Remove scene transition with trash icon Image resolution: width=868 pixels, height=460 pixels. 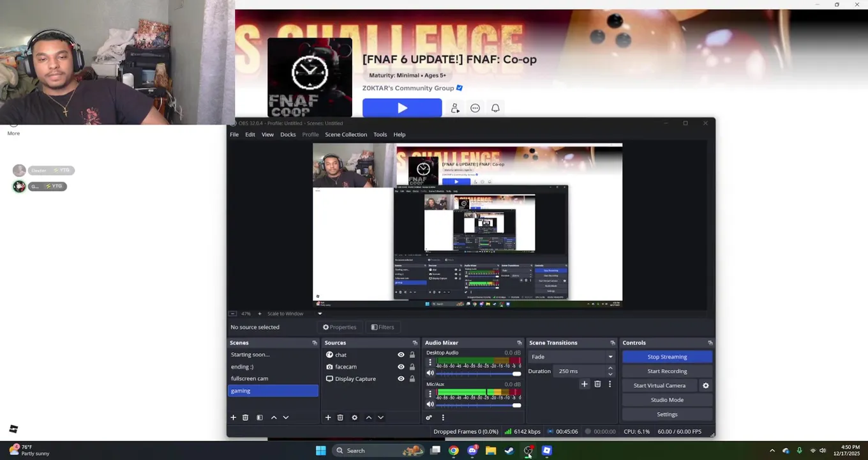tap(597, 384)
